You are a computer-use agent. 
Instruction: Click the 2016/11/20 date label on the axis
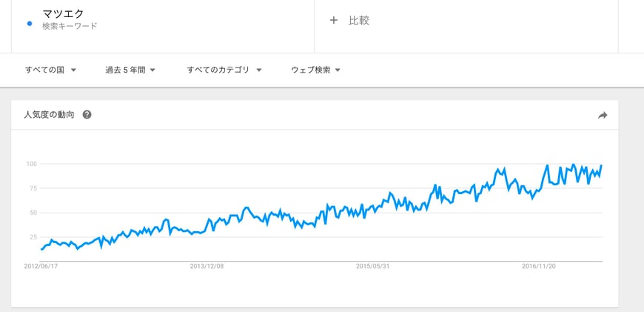click(539, 266)
